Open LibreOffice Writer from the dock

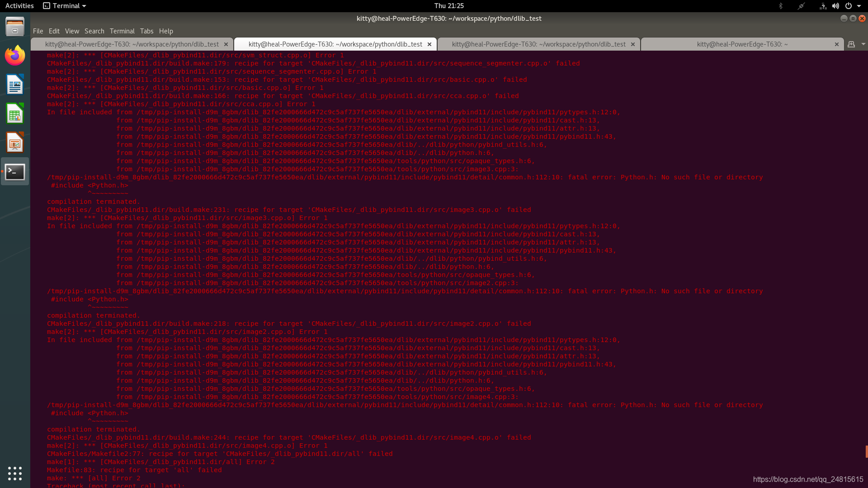(x=15, y=85)
